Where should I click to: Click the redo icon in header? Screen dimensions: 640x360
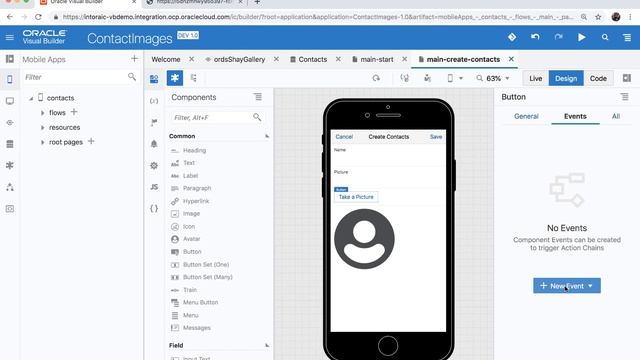tap(558, 37)
